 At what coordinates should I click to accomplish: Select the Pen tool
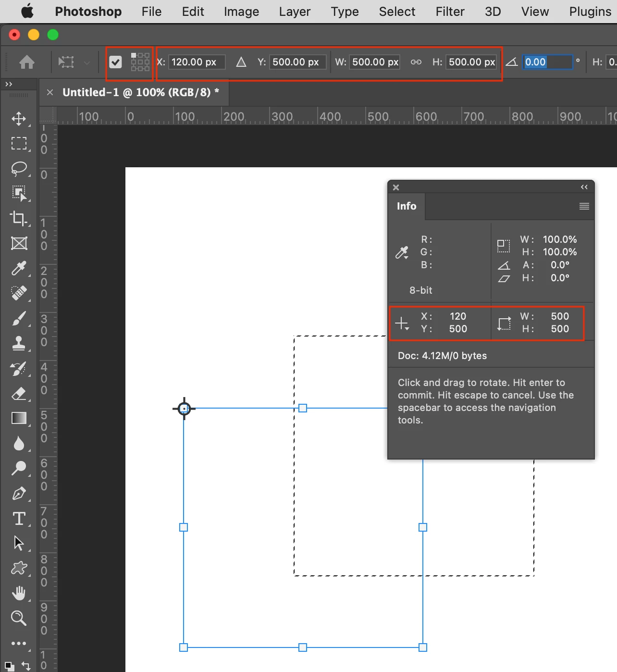pos(19,494)
